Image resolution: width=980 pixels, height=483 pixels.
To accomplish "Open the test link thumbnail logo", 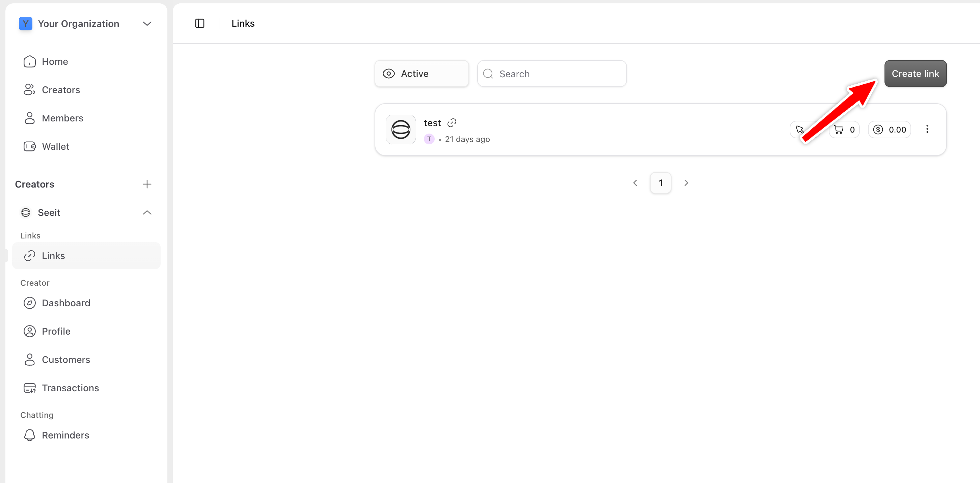I will point(401,130).
